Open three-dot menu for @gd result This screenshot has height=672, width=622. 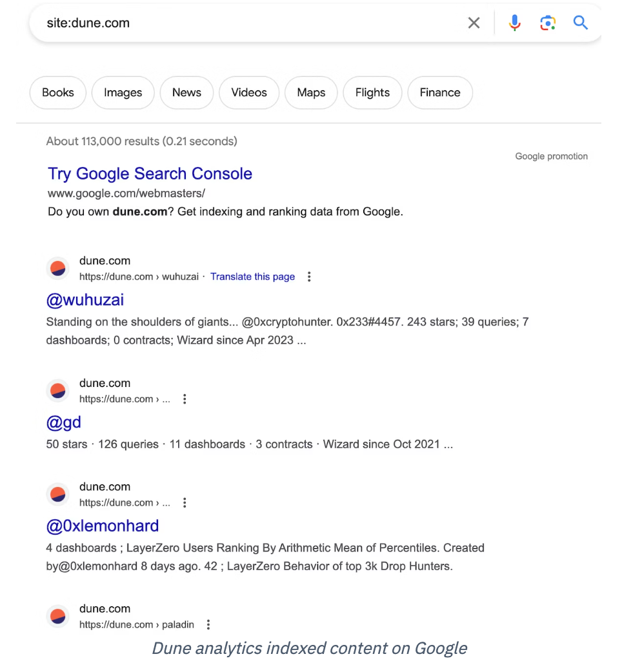coord(185,399)
